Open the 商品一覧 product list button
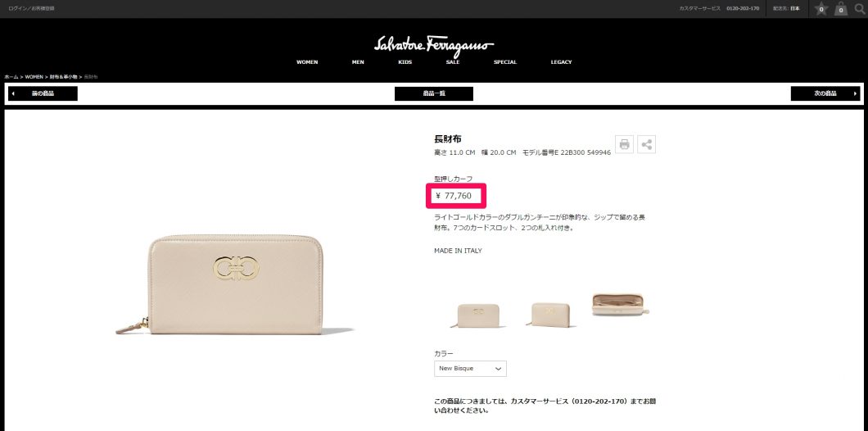The height and width of the screenshot is (431, 868). tap(434, 93)
